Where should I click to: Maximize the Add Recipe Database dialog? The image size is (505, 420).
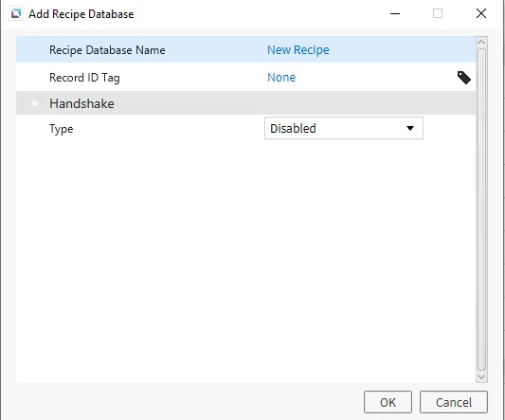coord(438,13)
